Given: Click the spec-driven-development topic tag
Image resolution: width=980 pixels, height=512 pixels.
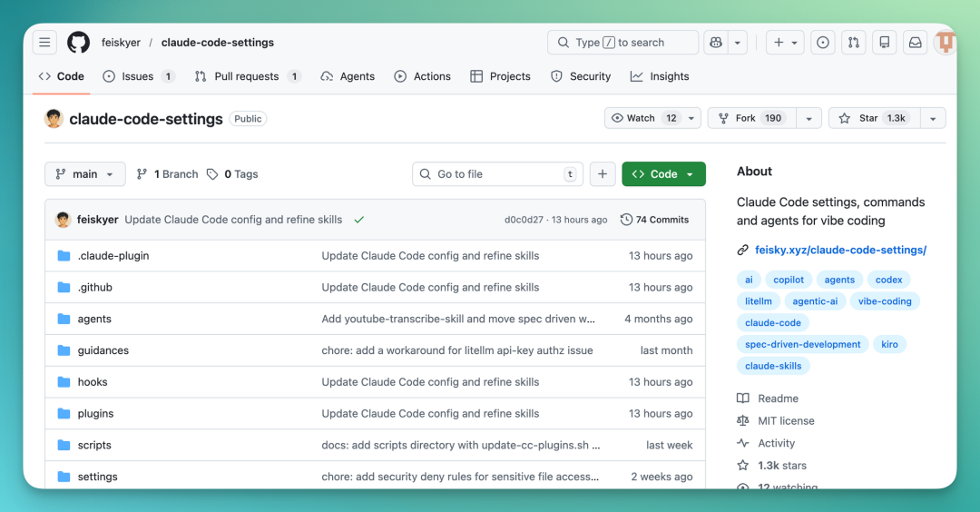Looking at the screenshot, I should pyautogui.click(x=802, y=344).
